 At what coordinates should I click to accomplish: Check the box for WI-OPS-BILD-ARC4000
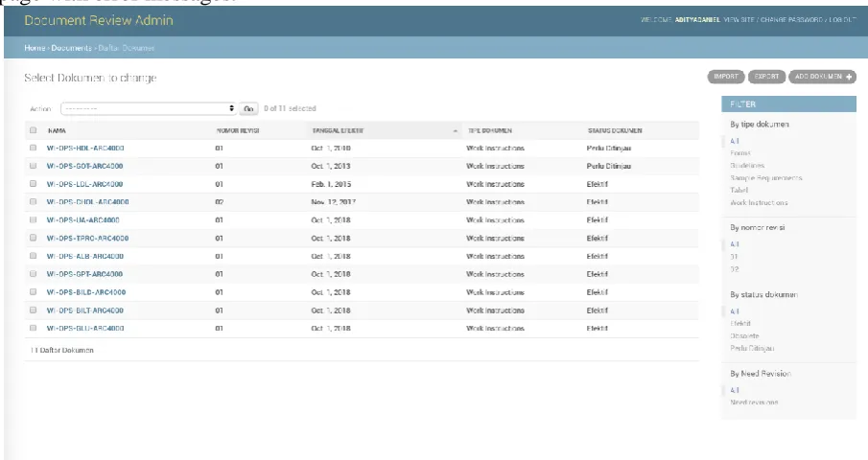[x=34, y=292]
